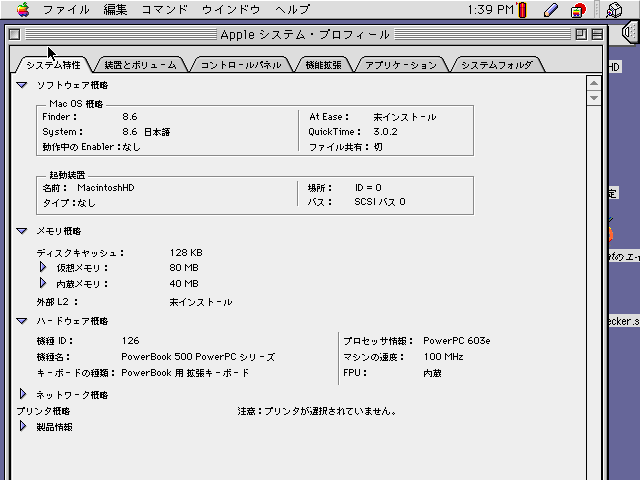The image size is (640, 480).
Task: Click the 80 MB virtual memory value
Action: coord(184,268)
